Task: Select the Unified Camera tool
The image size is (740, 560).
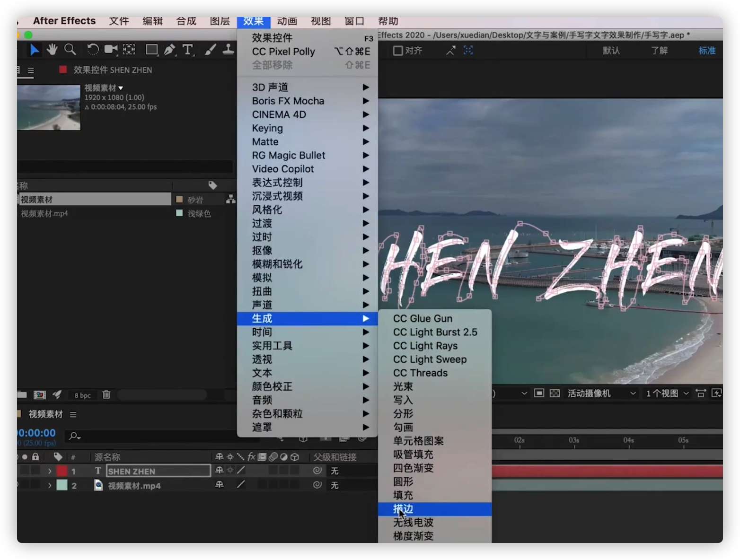Action: (x=111, y=49)
